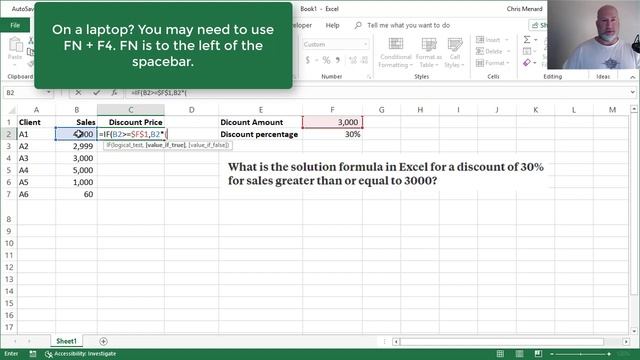
Task: Open Conditional Formatting menu
Action: [x=396, y=53]
